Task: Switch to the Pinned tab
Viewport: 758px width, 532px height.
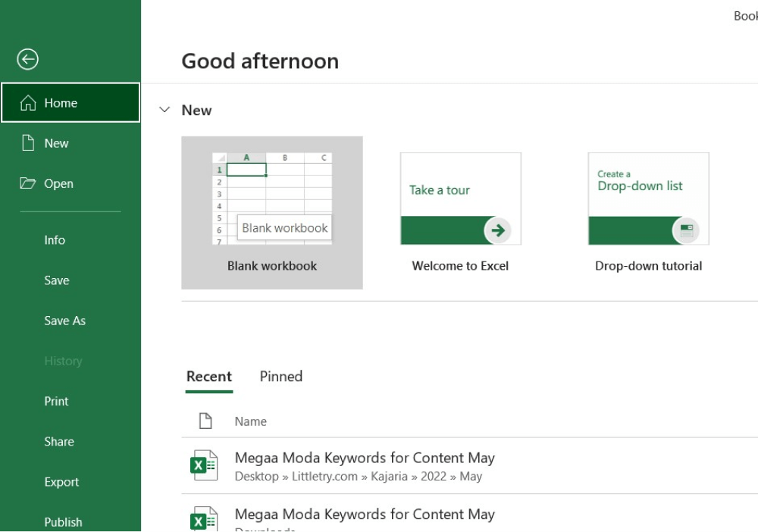Action: [x=281, y=377]
